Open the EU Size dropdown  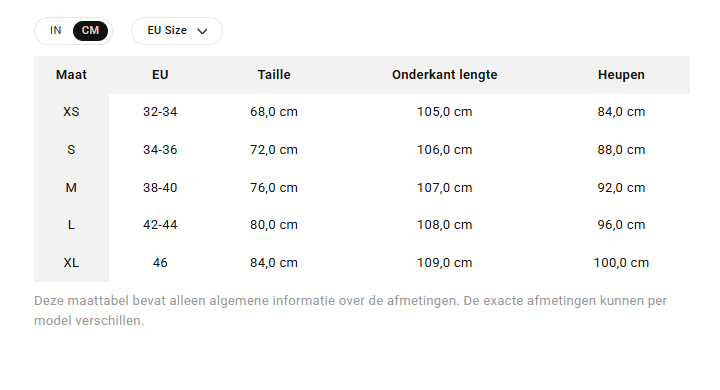(x=177, y=31)
